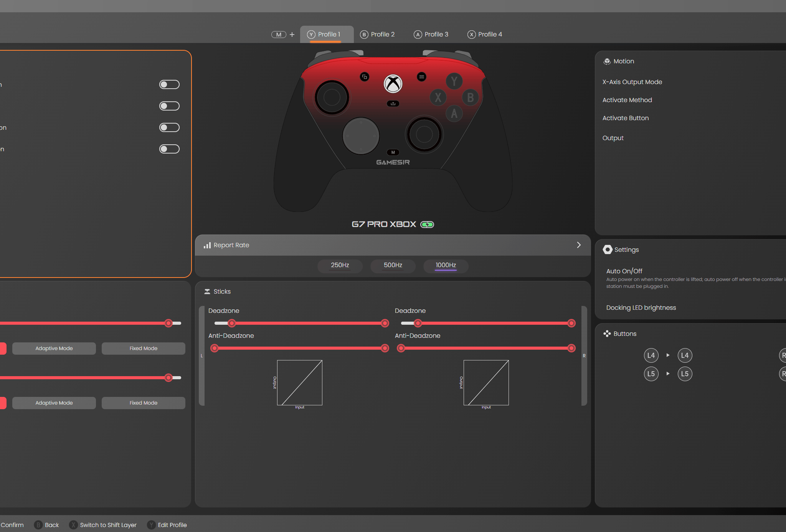The height and width of the screenshot is (532, 786).
Task: Select the A face button on controller
Action: point(454,114)
